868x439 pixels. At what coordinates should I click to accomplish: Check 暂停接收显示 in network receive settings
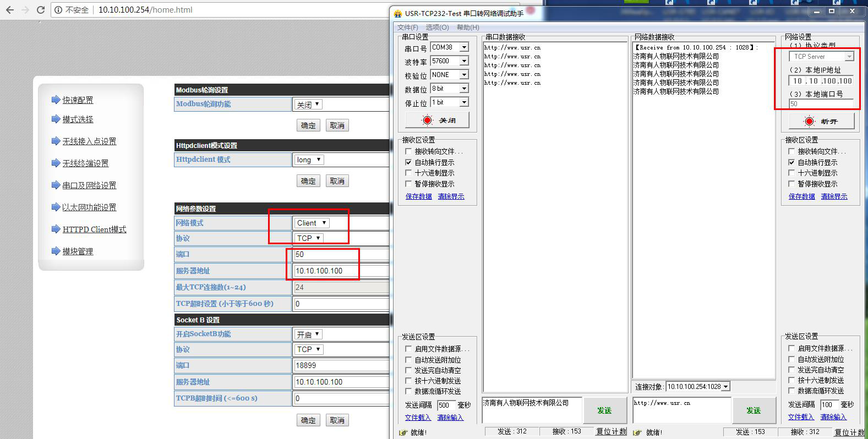[x=791, y=184]
